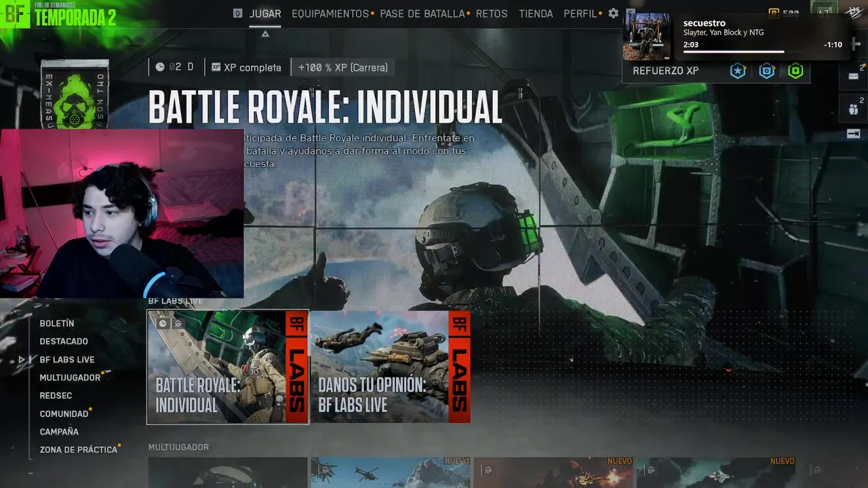Click the green gas mask season emblem
The width and height of the screenshot is (868, 488).
[75, 102]
